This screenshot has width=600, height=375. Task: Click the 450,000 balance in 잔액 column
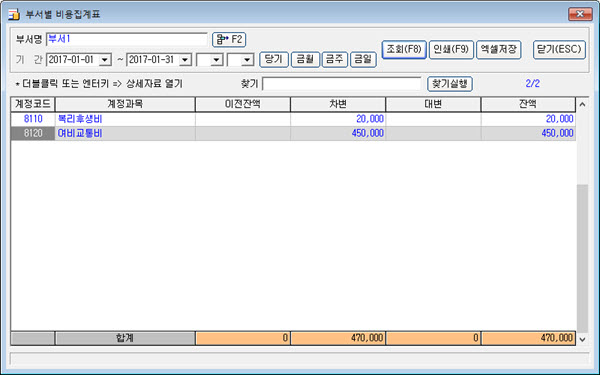tap(557, 133)
